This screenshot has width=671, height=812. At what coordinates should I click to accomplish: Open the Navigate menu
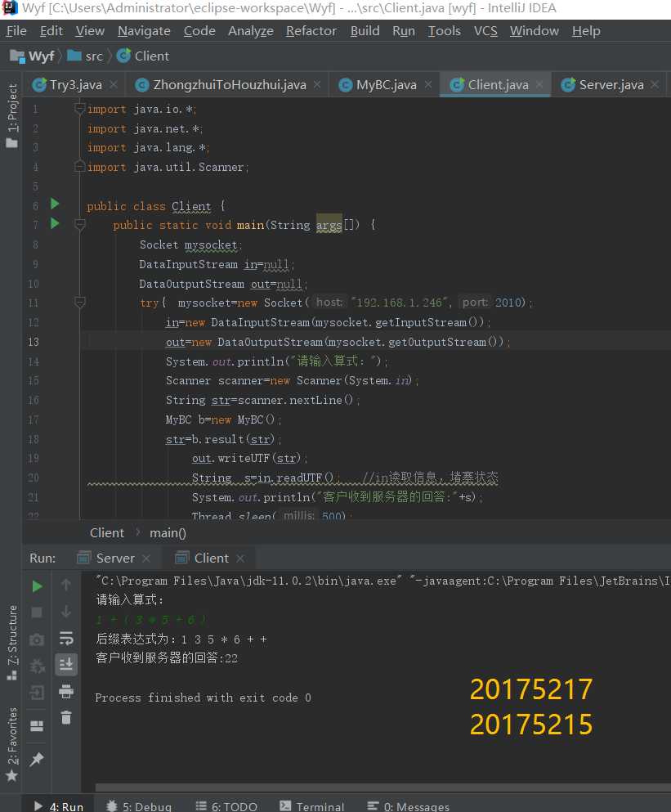click(144, 31)
